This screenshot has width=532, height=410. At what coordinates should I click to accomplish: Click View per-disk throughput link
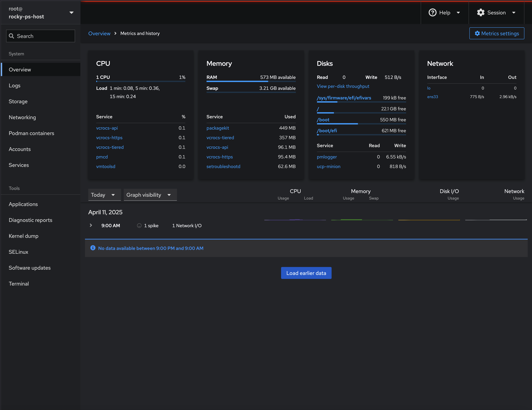click(x=343, y=86)
